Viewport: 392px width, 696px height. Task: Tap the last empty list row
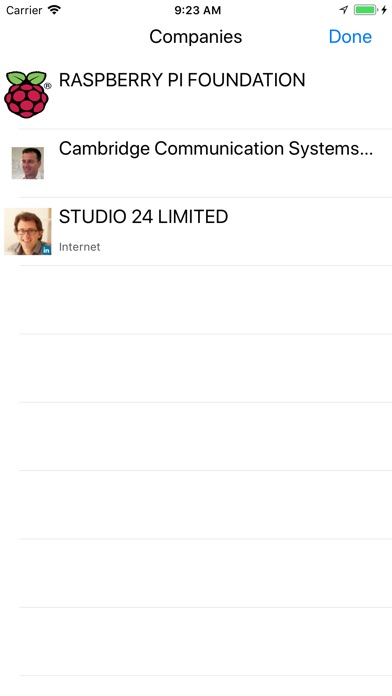click(196, 641)
